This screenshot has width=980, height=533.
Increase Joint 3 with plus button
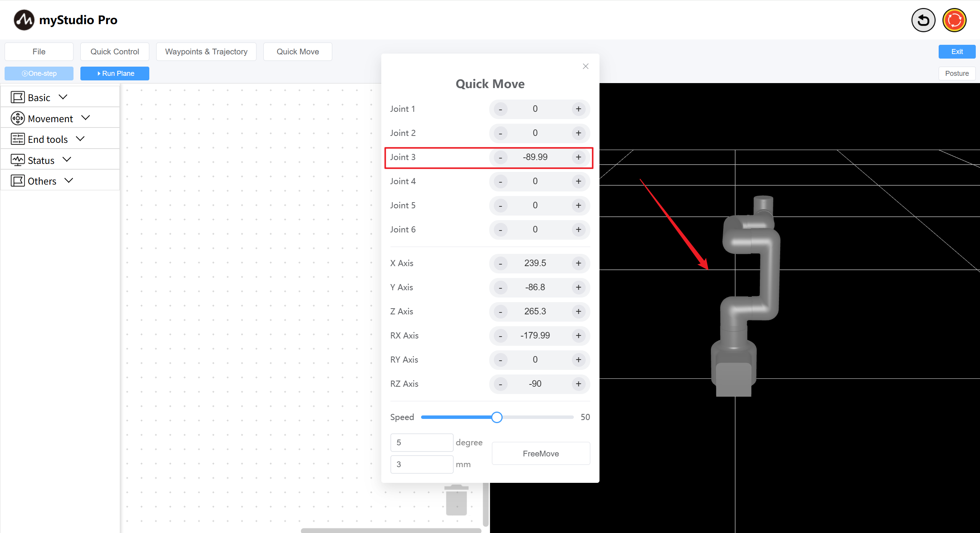(578, 157)
